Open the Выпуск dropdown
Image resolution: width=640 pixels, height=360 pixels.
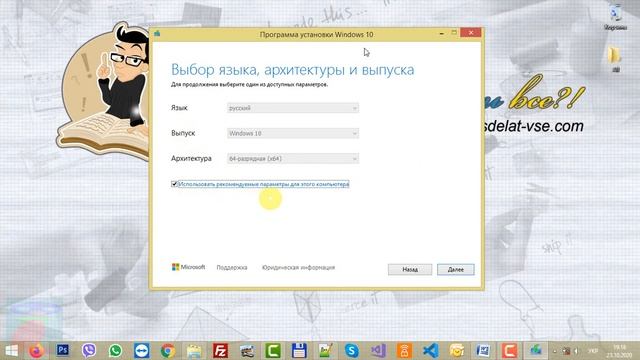(293, 133)
